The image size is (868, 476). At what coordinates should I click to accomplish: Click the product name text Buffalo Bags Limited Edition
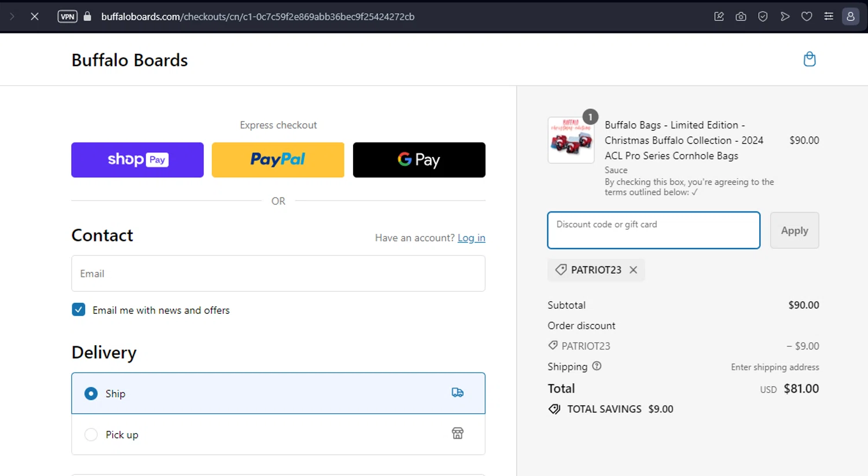click(684, 140)
